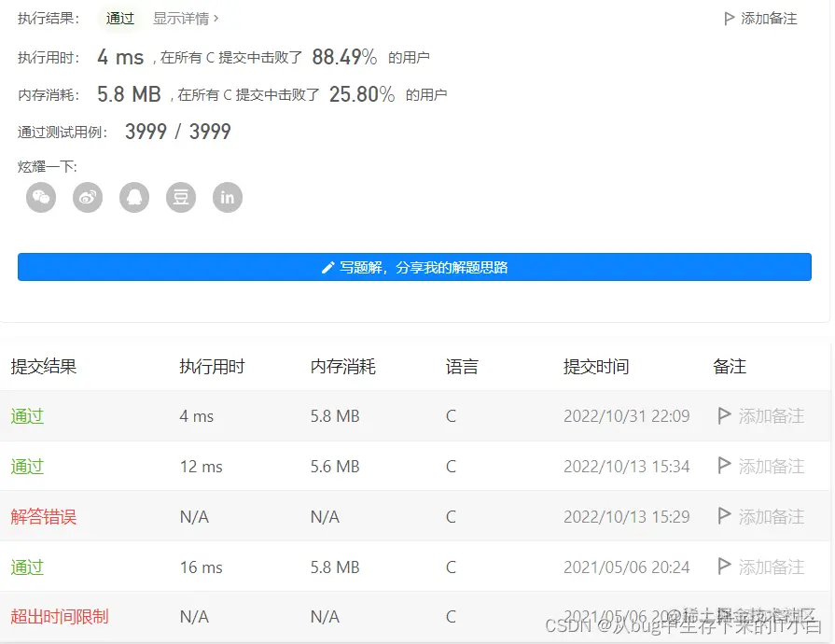Click the flag icon on the 解答错误 row
Screen dimensions: 835x644
pyautogui.click(x=724, y=516)
